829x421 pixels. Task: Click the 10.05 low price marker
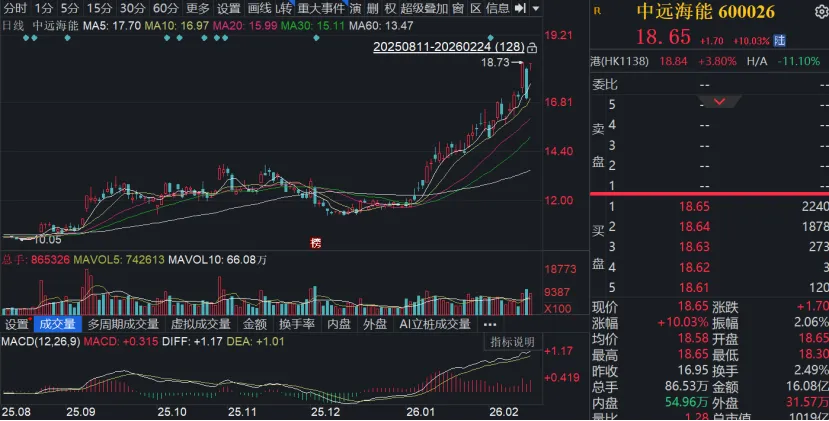tap(47, 240)
